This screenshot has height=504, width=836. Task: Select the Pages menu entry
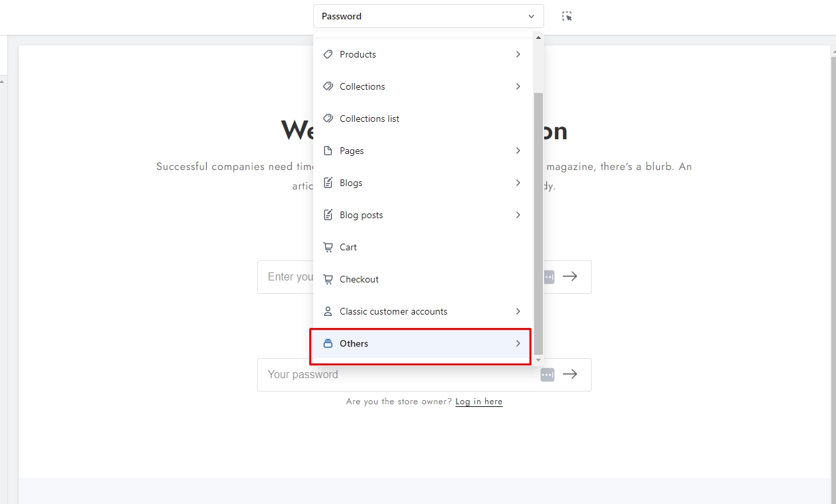point(352,151)
